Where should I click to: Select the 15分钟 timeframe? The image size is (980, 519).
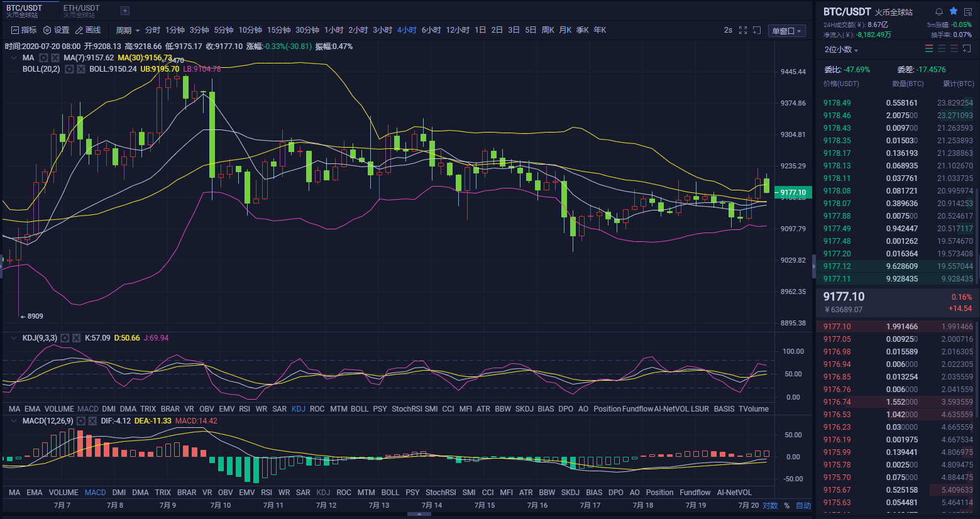coord(278,30)
